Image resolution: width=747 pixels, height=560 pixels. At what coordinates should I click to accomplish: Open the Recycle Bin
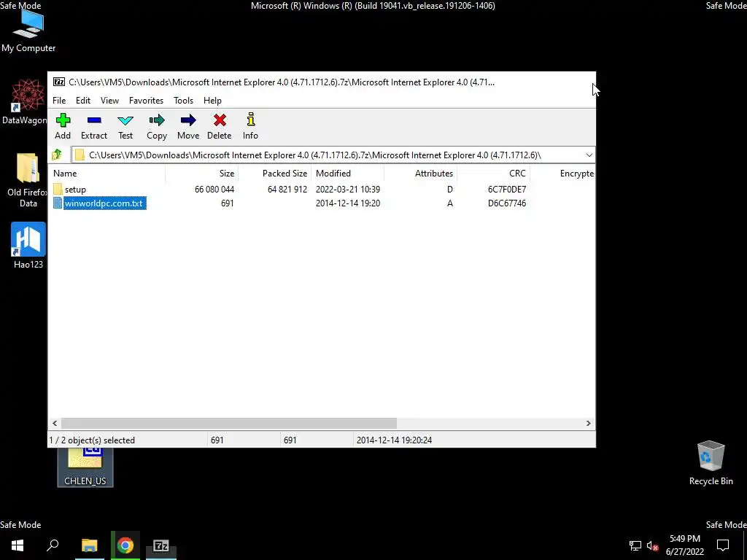[x=711, y=463]
